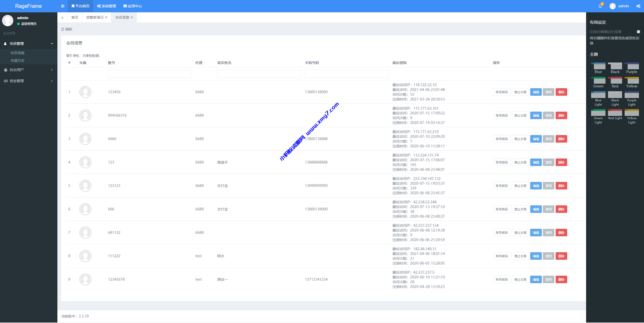Open 应用中心 in top navigation

coord(133,6)
